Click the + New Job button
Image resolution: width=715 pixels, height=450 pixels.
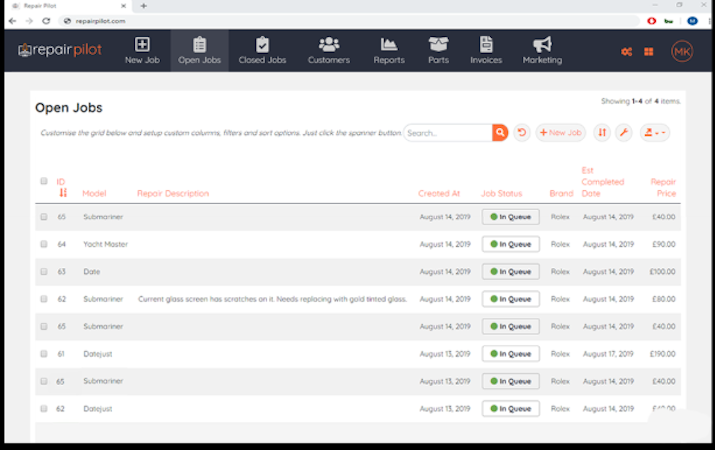tap(560, 133)
